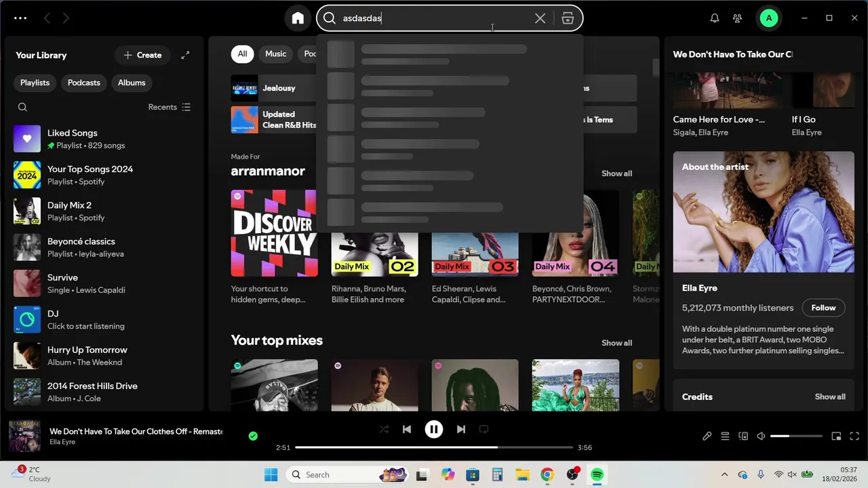Screen dimensions: 868x488
Task: Show hidden system tray icons
Action: point(724,474)
